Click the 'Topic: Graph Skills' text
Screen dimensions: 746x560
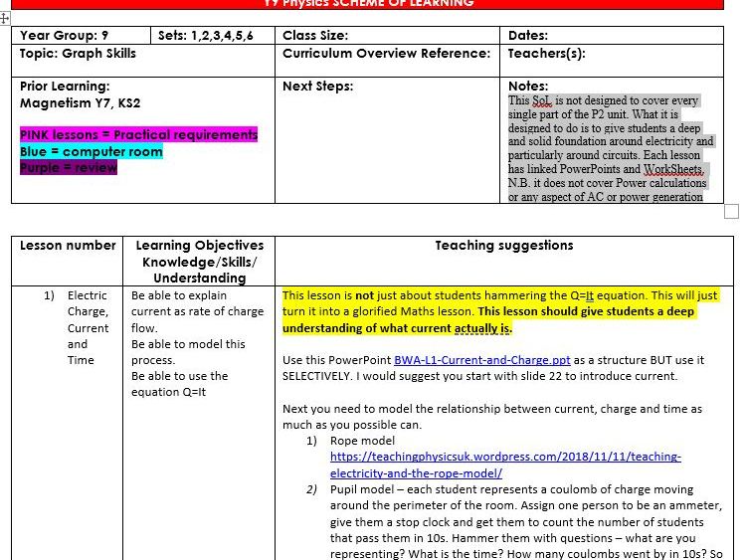point(78,54)
